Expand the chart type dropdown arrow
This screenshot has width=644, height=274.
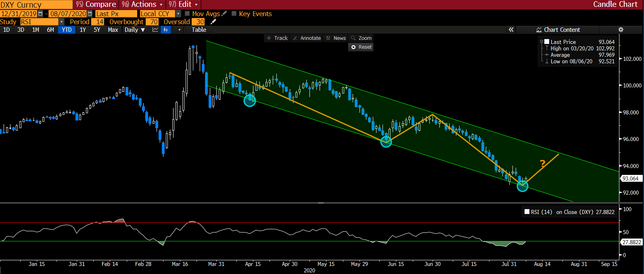coord(179,30)
